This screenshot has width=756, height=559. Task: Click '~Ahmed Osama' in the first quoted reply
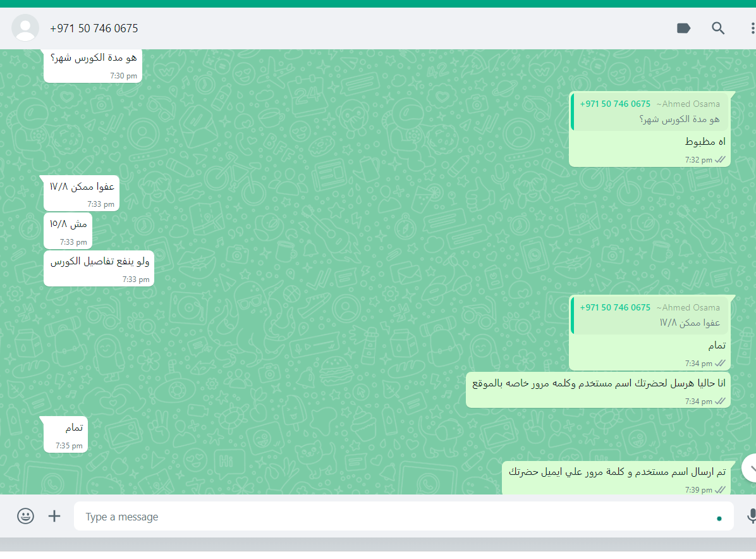(688, 104)
